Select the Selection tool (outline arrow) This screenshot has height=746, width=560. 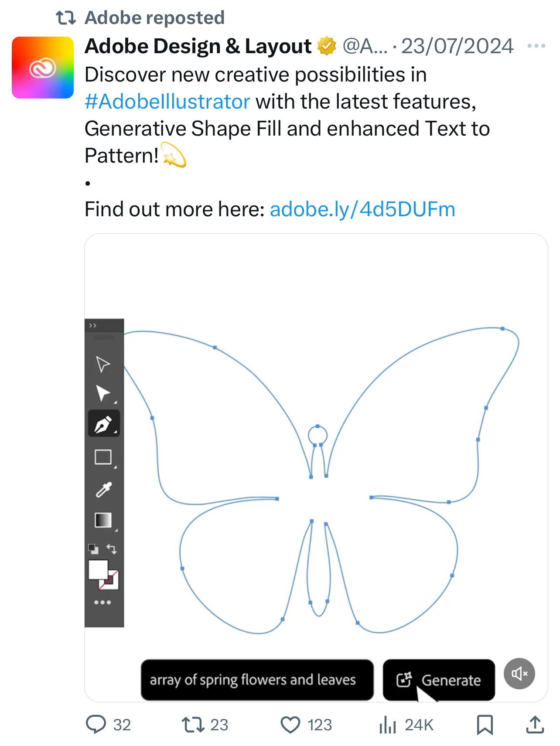(103, 364)
